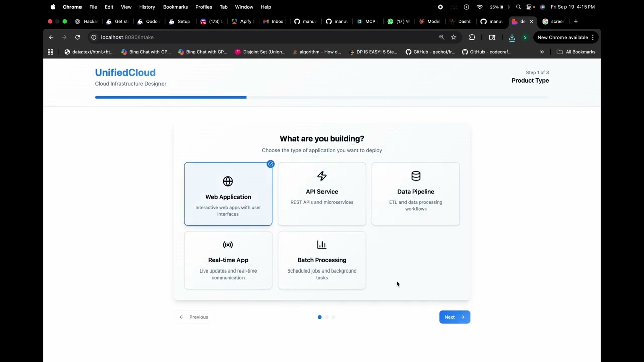This screenshot has height=362, width=644.
Task: Click the Next button
Action: (455, 317)
